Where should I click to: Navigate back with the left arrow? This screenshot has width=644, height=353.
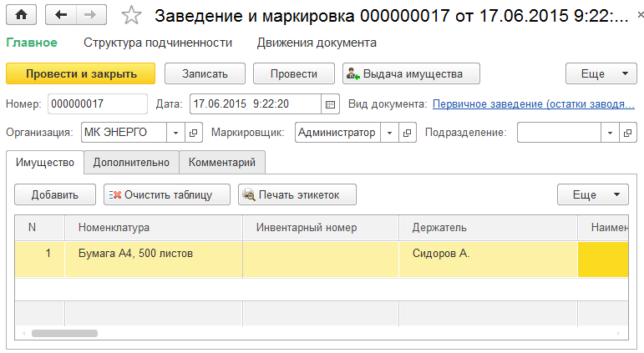tap(61, 15)
